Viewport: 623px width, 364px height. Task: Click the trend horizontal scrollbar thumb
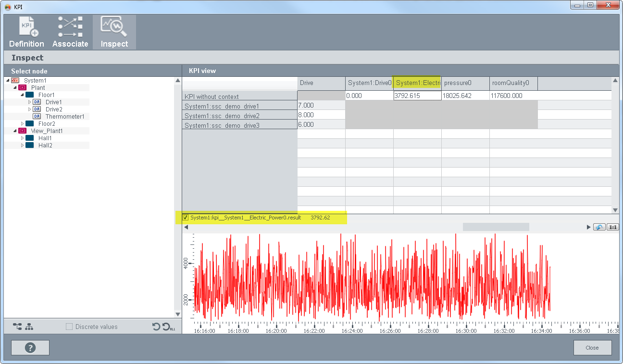[496, 227]
